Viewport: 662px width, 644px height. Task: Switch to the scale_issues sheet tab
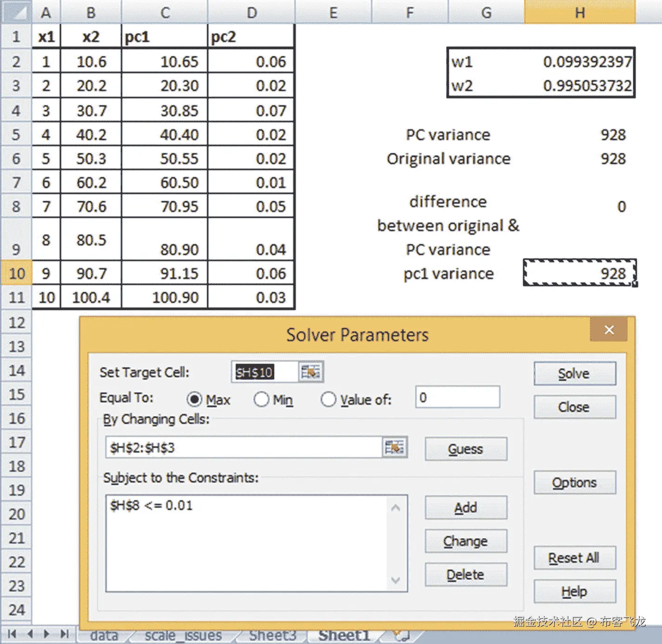pyautogui.click(x=183, y=635)
